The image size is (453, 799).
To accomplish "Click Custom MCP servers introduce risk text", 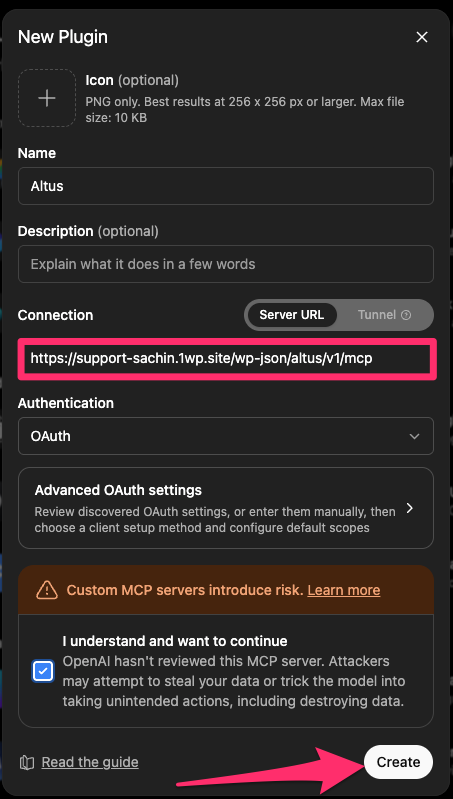I will 185,590.
